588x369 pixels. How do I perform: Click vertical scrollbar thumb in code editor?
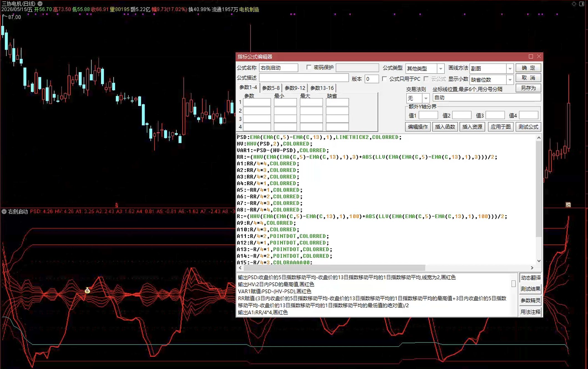(x=539, y=189)
